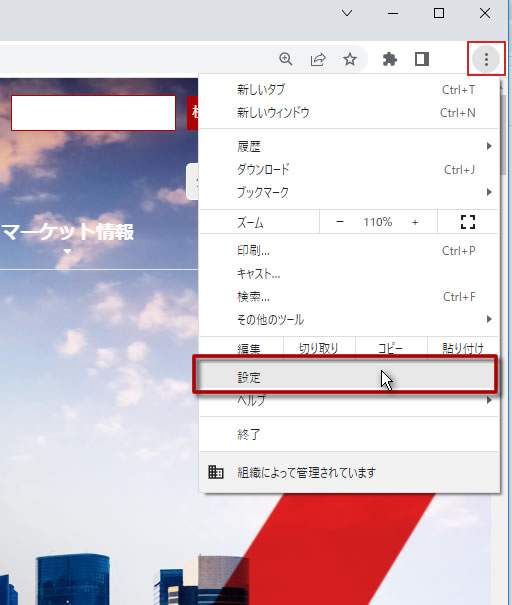The image size is (512, 605).
Task: Decrease zoom with the minus button
Action: [340, 222]
